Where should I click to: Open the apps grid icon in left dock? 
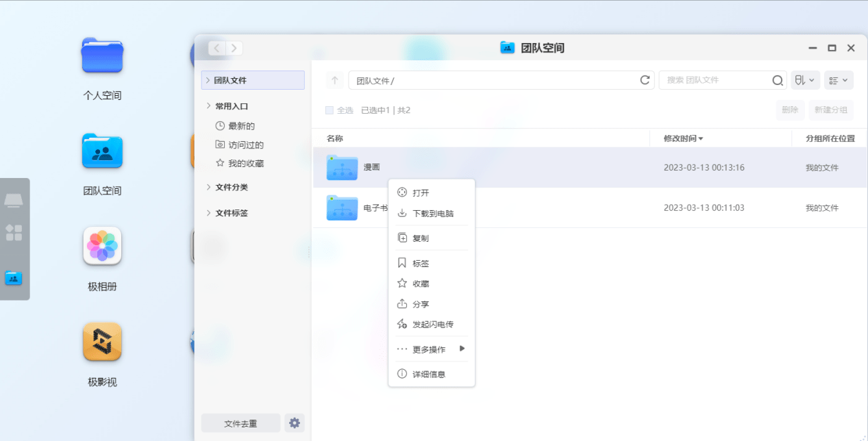(14, 233)
